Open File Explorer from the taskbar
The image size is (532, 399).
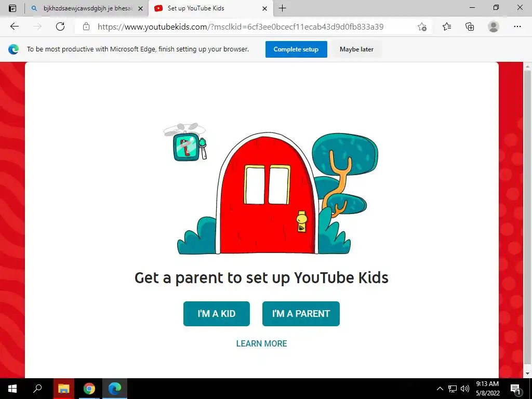click(63, 389)
